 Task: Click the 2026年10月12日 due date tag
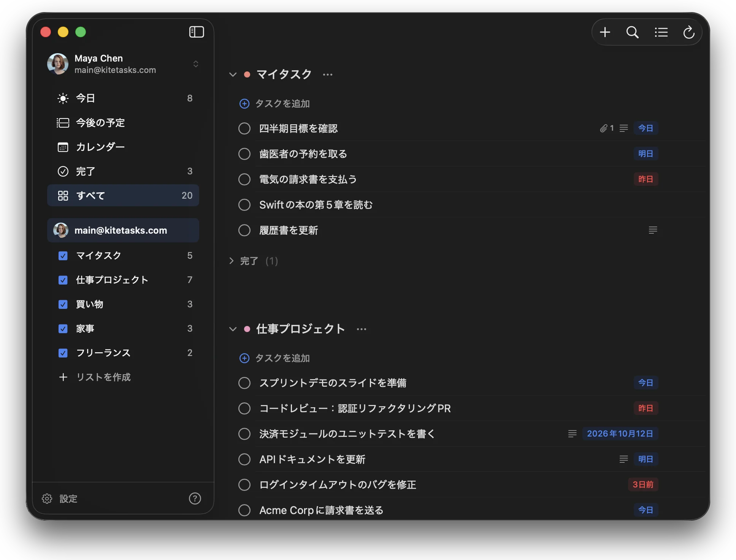620,433
